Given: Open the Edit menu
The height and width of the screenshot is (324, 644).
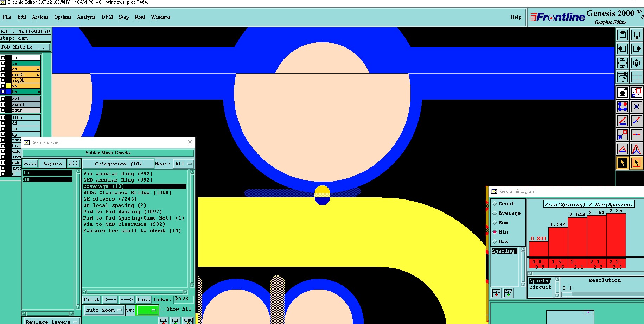Looking at the screenshot, I should coord(22,17).
